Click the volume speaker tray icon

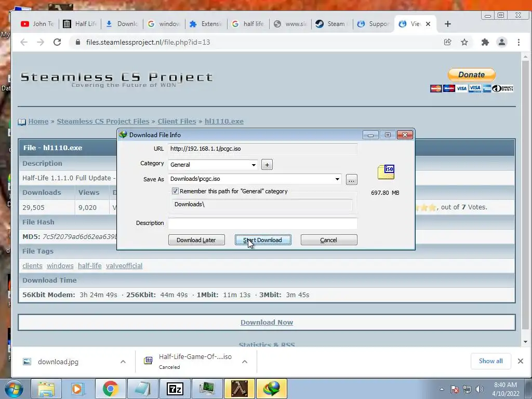(480, 389)
